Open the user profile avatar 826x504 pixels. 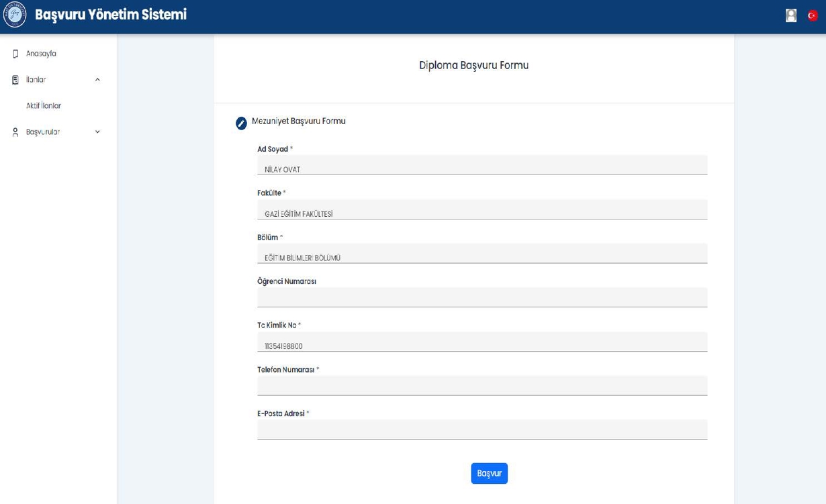pos(791,15)
